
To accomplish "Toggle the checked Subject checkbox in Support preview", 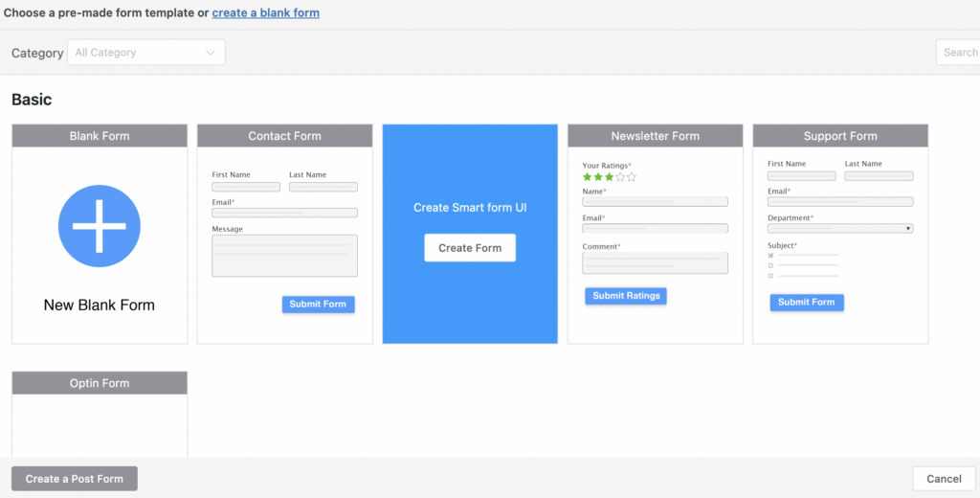I will [770, 256].
